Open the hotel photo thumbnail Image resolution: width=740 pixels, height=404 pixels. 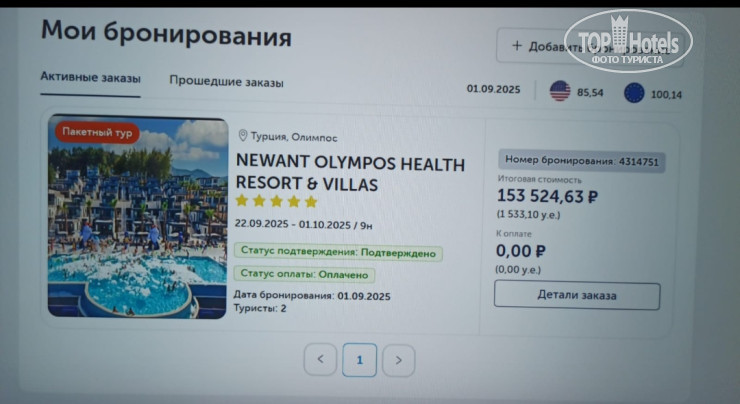pyautogui.click(x=137, y=217)
